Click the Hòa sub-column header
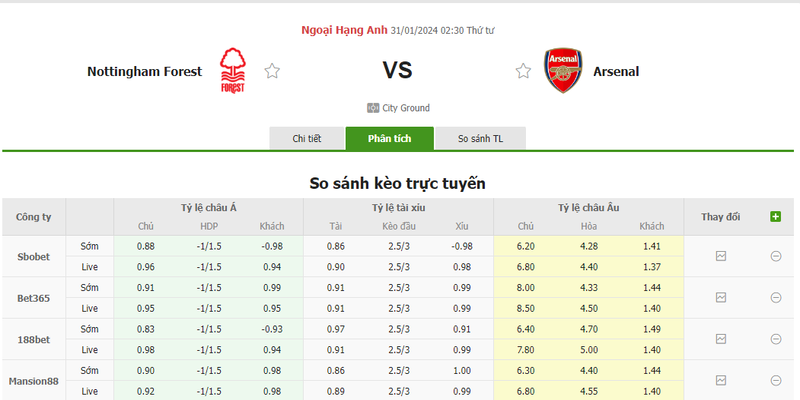 589,226
